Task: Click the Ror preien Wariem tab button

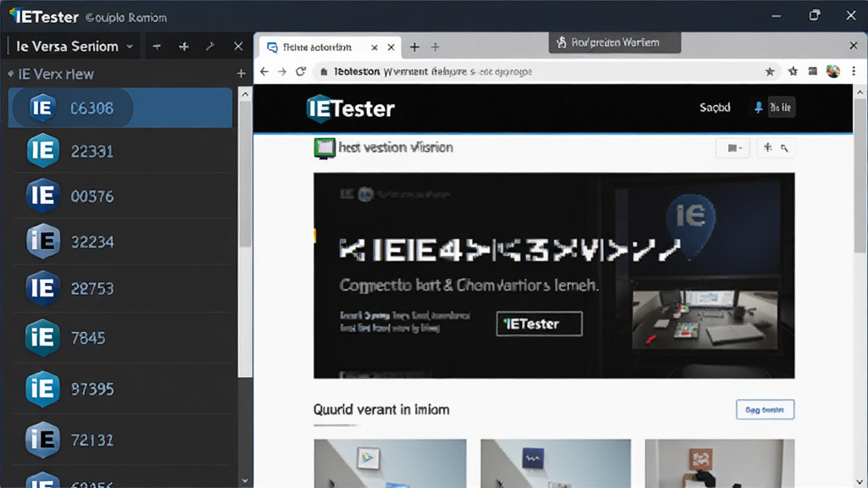Action: pyautogui.click(x=615, y=42)
